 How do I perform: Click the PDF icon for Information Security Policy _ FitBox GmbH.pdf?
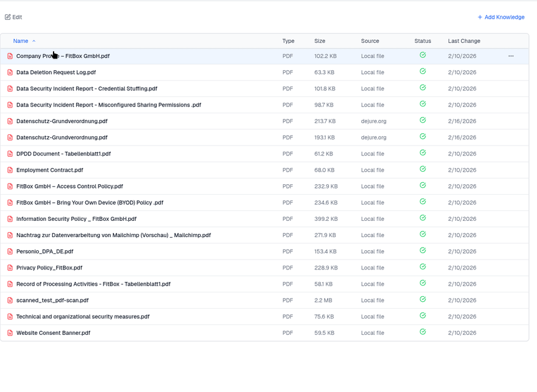pos(10,219)
